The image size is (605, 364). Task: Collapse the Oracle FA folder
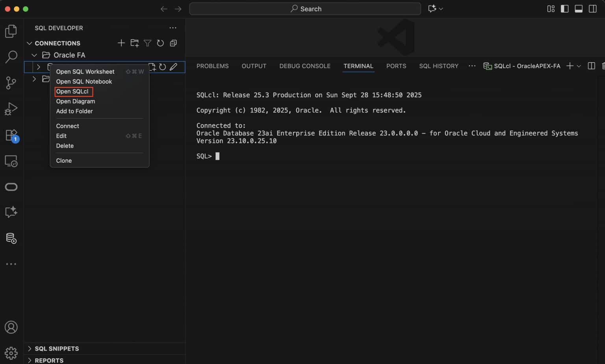click(34, 55)
